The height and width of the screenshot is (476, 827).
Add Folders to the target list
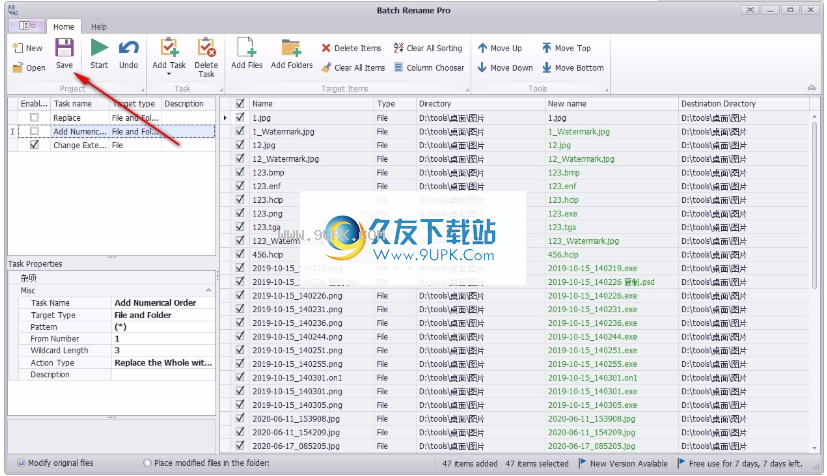(292, 54)
